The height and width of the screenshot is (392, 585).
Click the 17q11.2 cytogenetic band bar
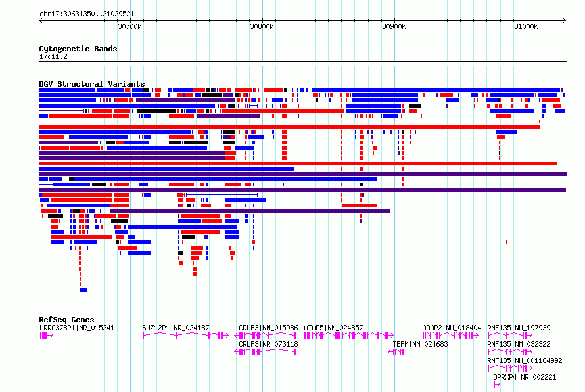[x=302, y=64]
